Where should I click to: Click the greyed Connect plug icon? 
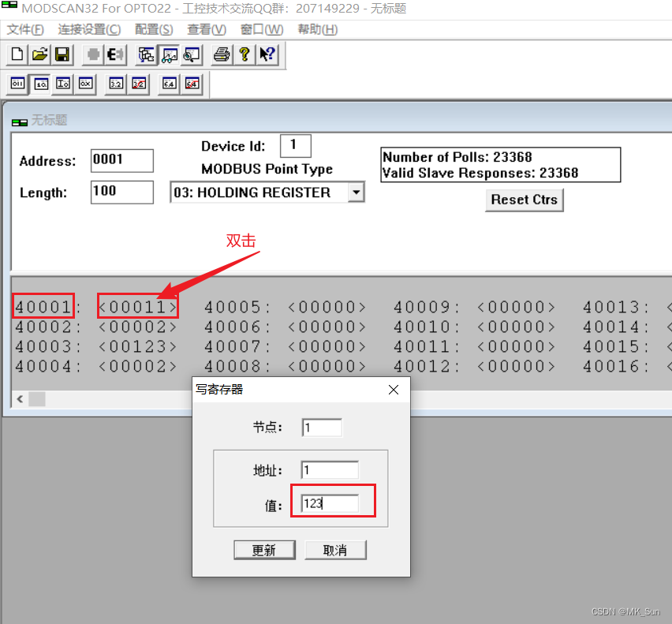[92, 54]
